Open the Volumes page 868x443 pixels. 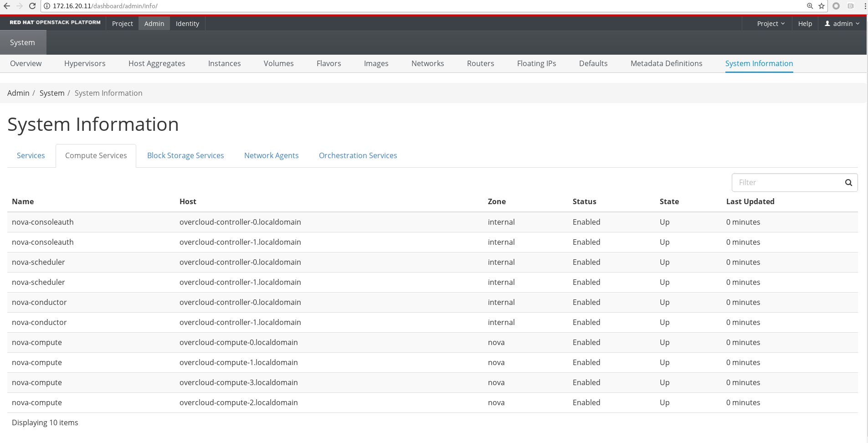(278, 63)
